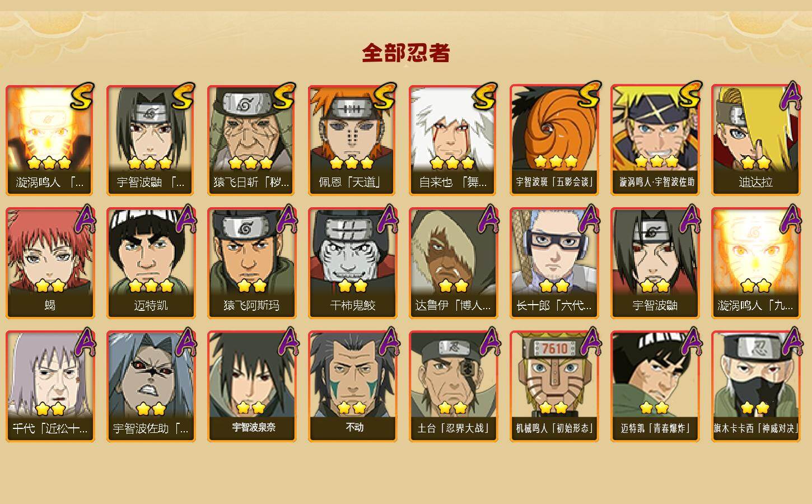Open the 千代 elder ninja card
812x504 pixels.
(50, 386)
